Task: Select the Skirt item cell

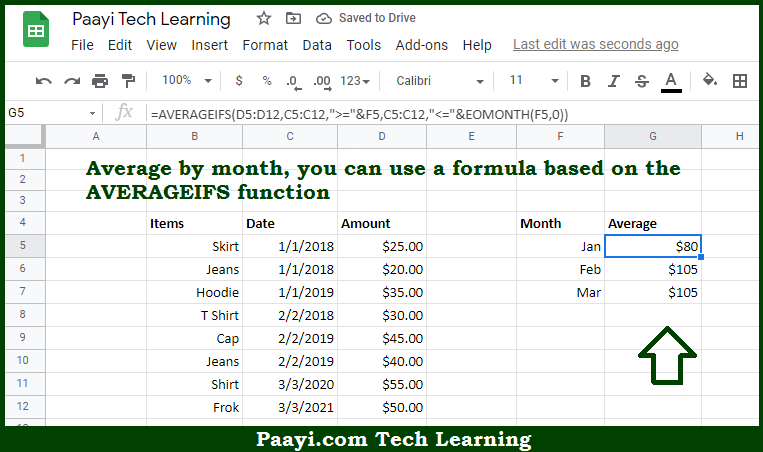Action: 194,246
